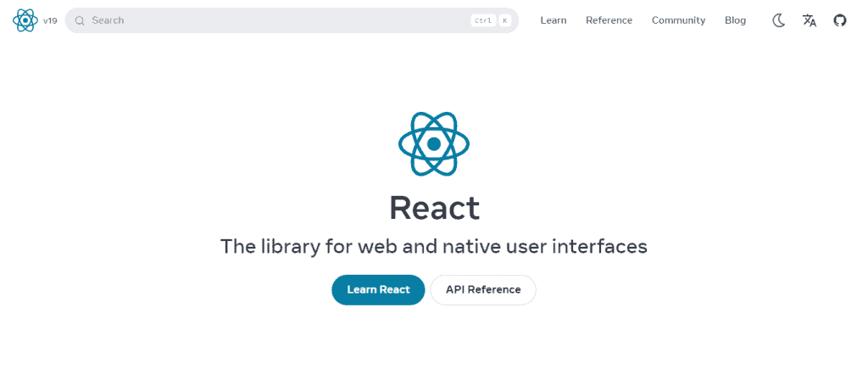Image resolution: width=868 pixels, height=386 pixels.
Task: Click 'The library for web and native user interfaces'
Action: [434, 246]
